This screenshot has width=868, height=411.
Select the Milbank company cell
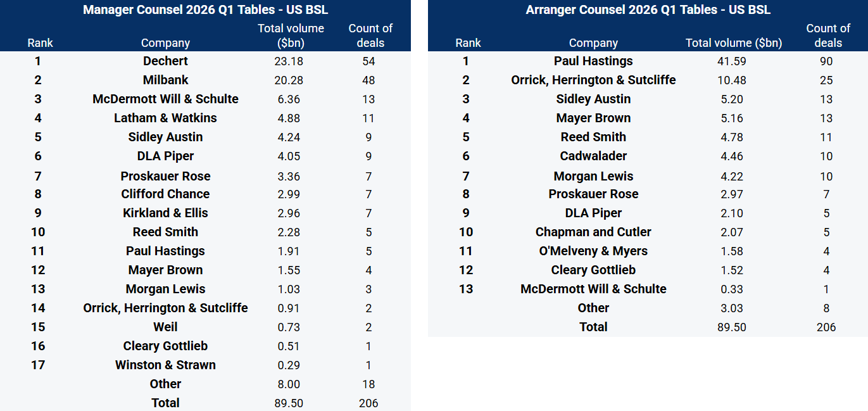point(165,80)
